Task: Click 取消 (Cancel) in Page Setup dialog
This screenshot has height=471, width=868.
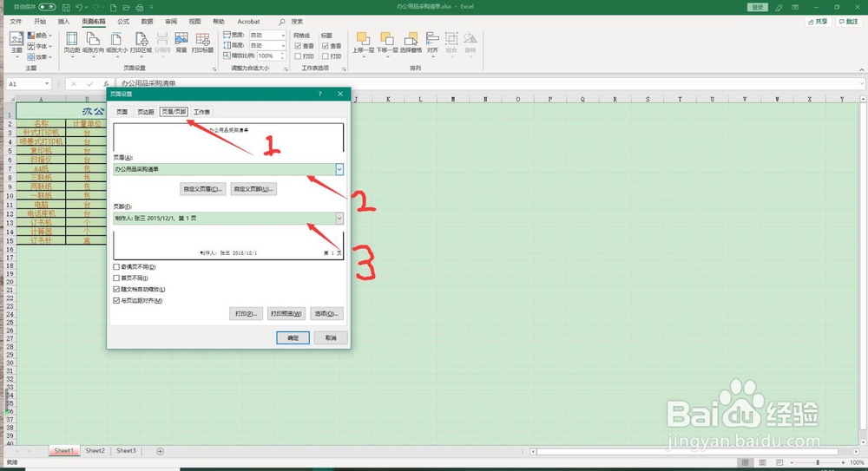Action: (x=331, y=338)
